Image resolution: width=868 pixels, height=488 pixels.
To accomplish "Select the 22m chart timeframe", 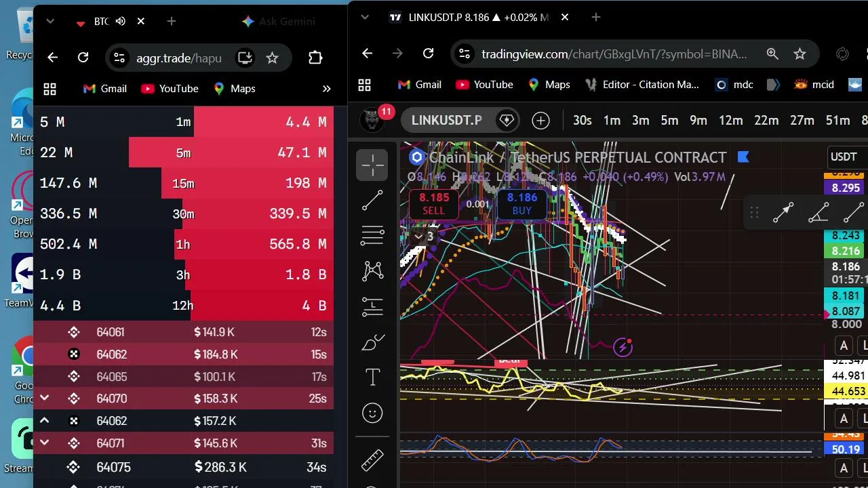I will 766,121.
